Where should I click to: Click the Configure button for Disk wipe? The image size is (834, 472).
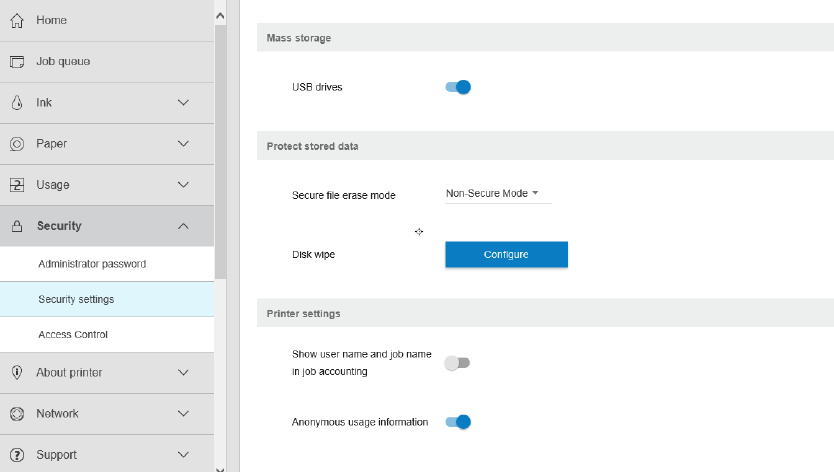[506, 255]
